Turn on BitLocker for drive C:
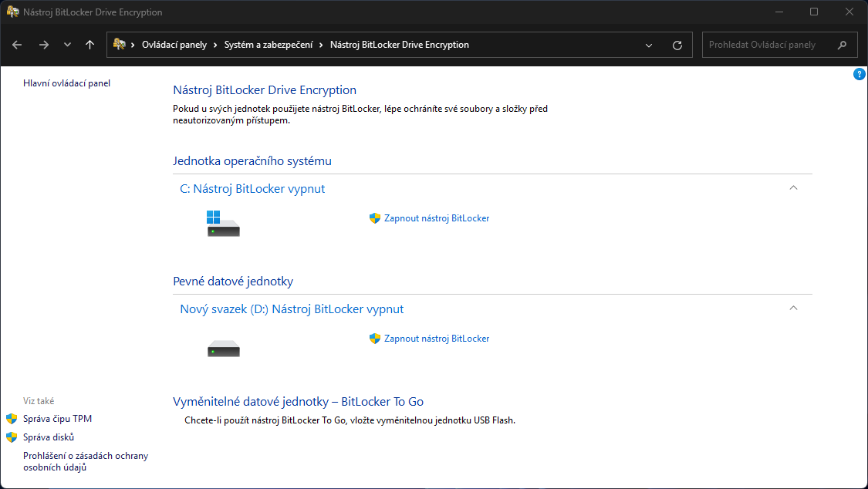This screenshot has height=489, width=868. coord(437,218)
